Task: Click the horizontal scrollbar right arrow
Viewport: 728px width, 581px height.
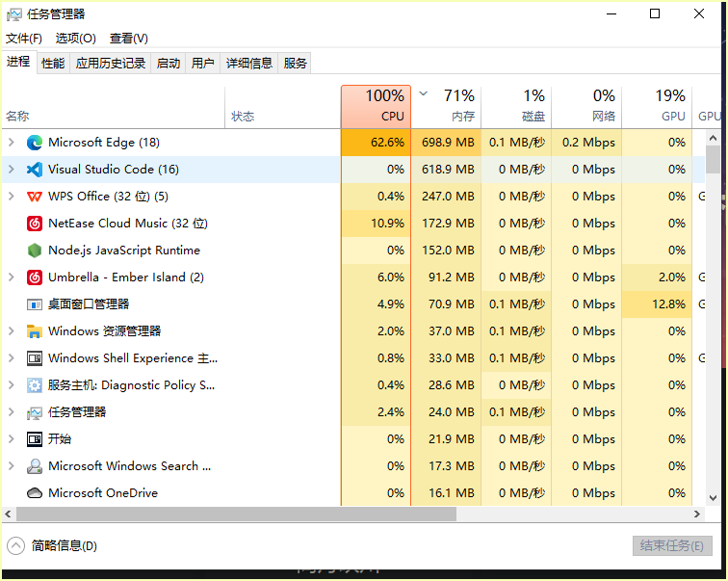Action: click(x=697, y=515)
